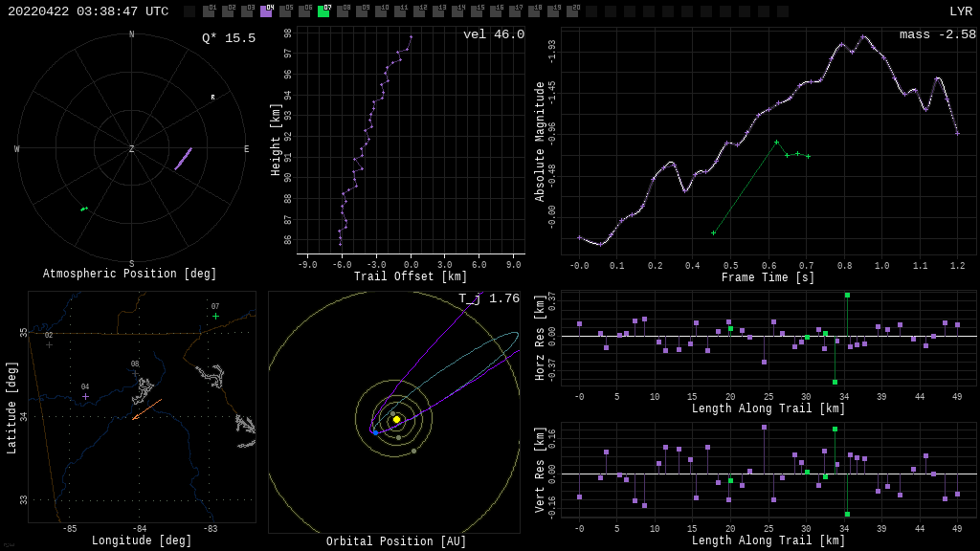Screen dimensions: 980x551
Task: Click station 04 purple cross on map
Action: [x=85, y=396]
